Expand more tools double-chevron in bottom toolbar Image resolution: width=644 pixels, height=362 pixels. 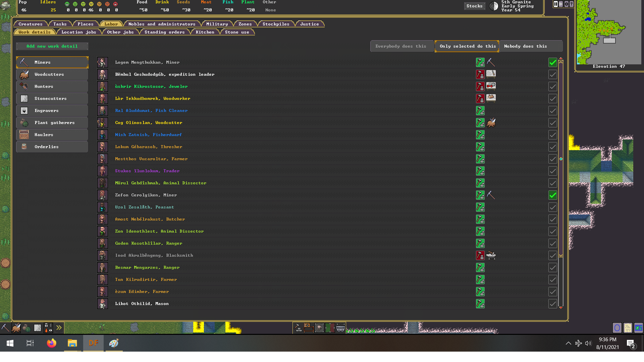59,328
